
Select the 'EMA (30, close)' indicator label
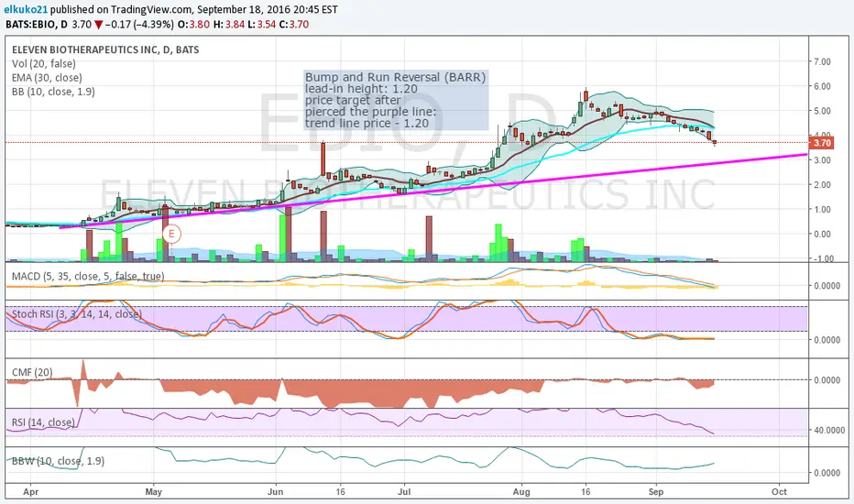[47, 78]
